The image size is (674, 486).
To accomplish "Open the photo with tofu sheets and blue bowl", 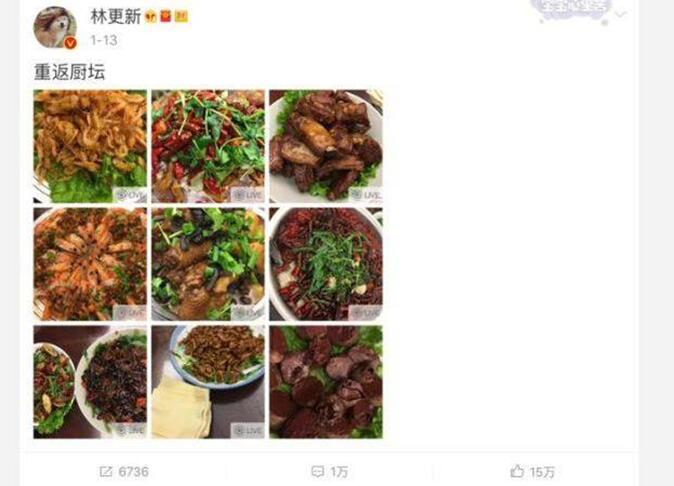I will tap(208, 382).
